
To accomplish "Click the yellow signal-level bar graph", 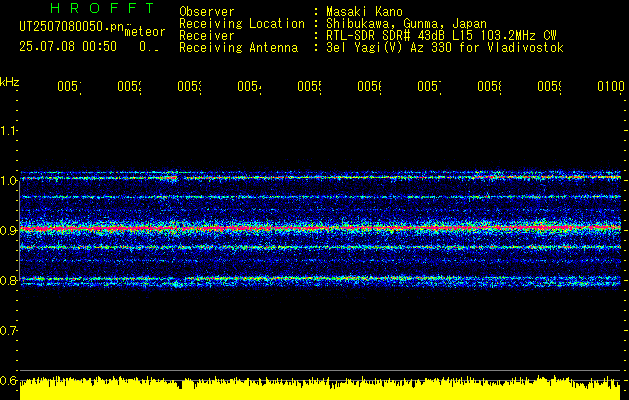I will (320, 388).
